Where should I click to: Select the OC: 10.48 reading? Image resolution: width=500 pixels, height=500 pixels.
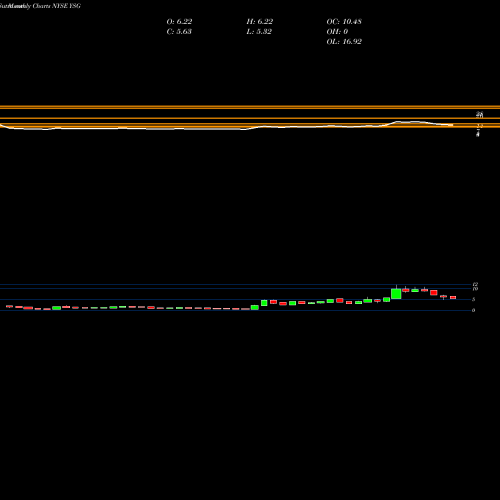click(x=344, y=21)
